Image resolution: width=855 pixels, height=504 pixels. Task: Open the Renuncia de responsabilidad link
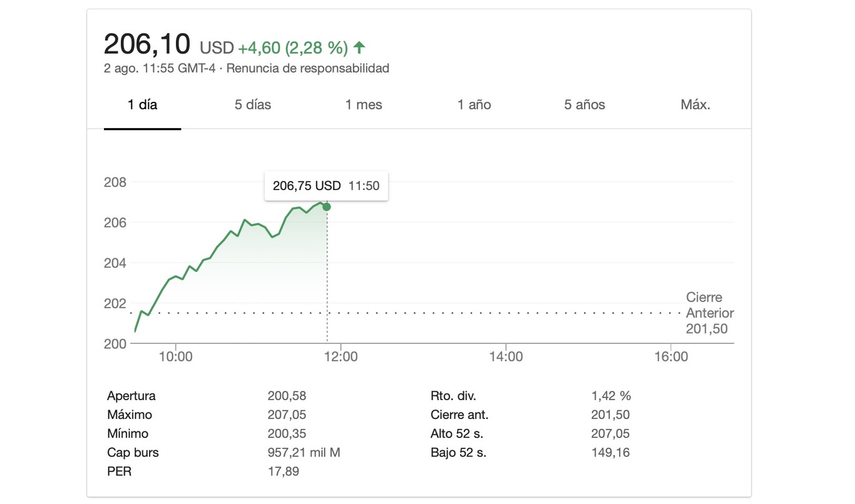(307, 68)
